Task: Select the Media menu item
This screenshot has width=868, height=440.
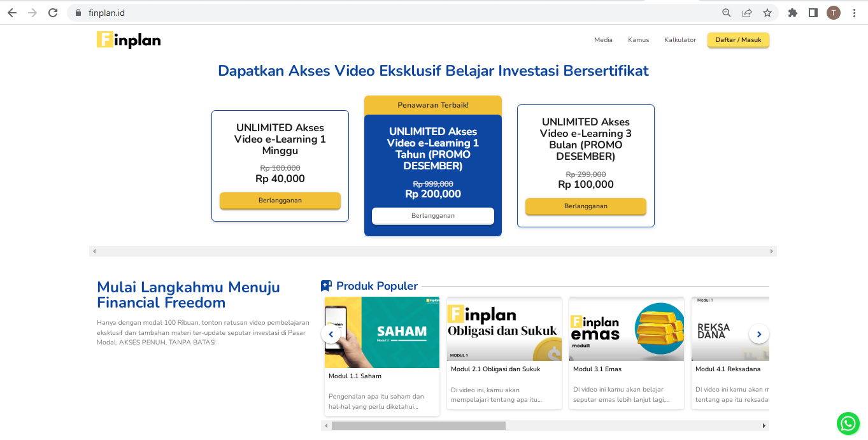Action: click(602, 39)
